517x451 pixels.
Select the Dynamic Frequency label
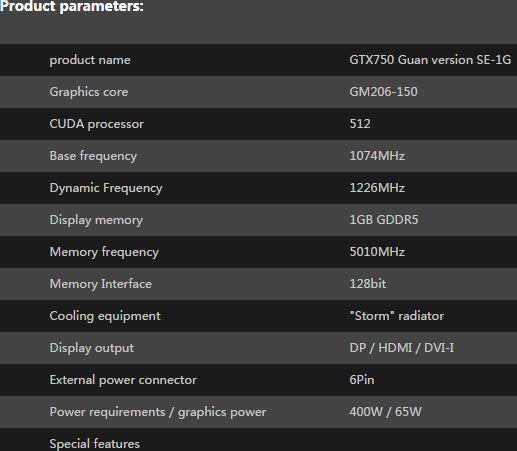pos(106,188)
